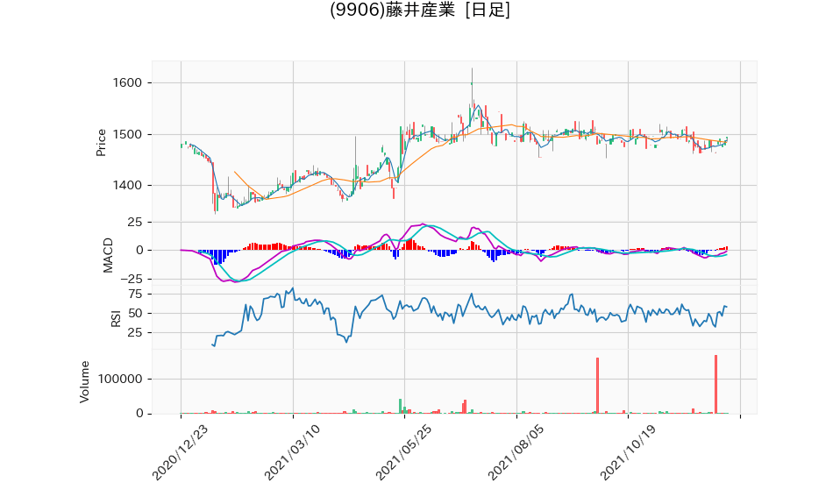The width and height of the screenshot is (840, 504).
Task: Click the 2021/03/10 date label
Action: click(292, 452)
